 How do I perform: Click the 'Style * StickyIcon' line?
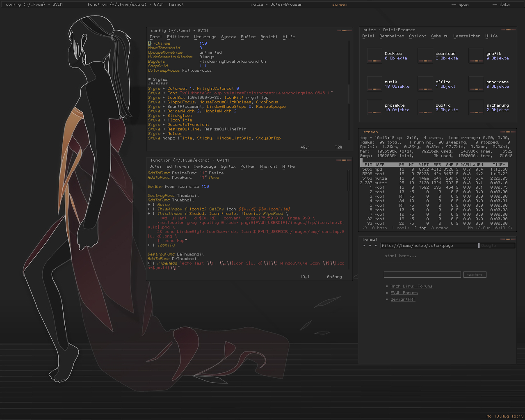tap(170, 116)
